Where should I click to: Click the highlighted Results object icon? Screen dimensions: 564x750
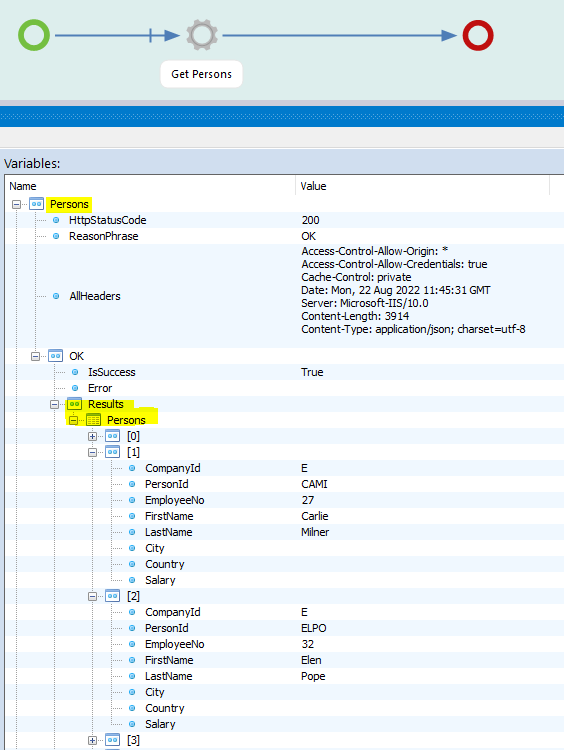(x=74, y=404)
